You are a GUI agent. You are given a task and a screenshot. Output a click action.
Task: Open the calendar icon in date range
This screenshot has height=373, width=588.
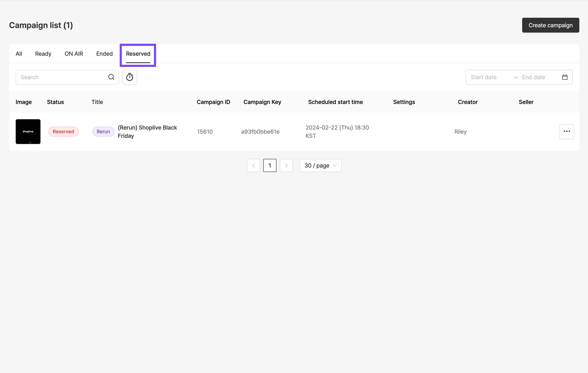[x=565, y=77]
